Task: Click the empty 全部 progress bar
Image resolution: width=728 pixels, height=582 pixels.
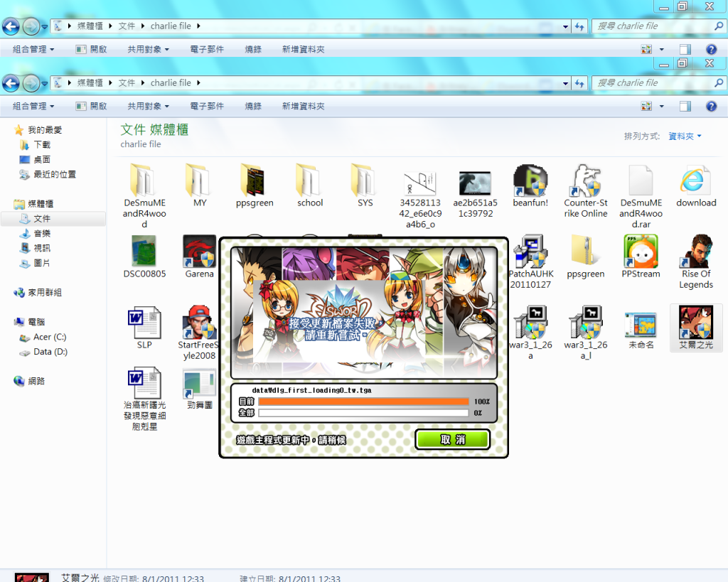Action: [x=363, y=413]
